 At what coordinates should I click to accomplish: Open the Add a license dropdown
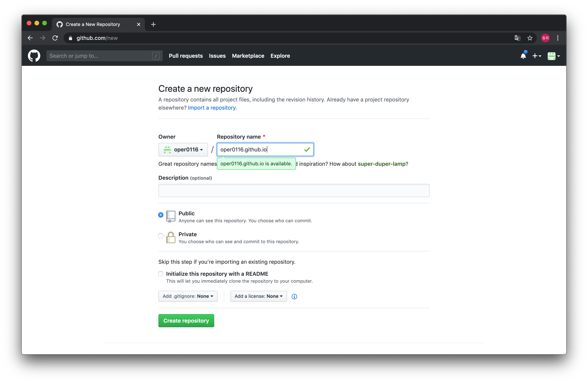259,296
